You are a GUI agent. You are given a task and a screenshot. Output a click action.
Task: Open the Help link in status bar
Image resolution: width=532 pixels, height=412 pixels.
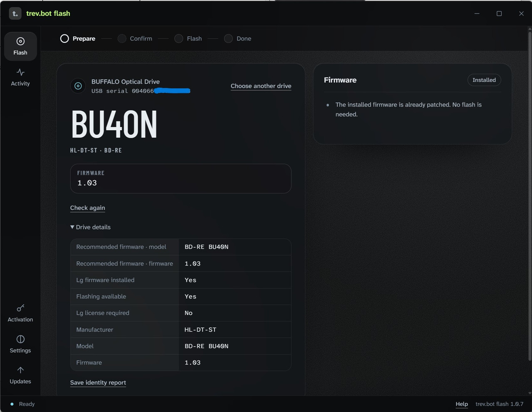462,404
